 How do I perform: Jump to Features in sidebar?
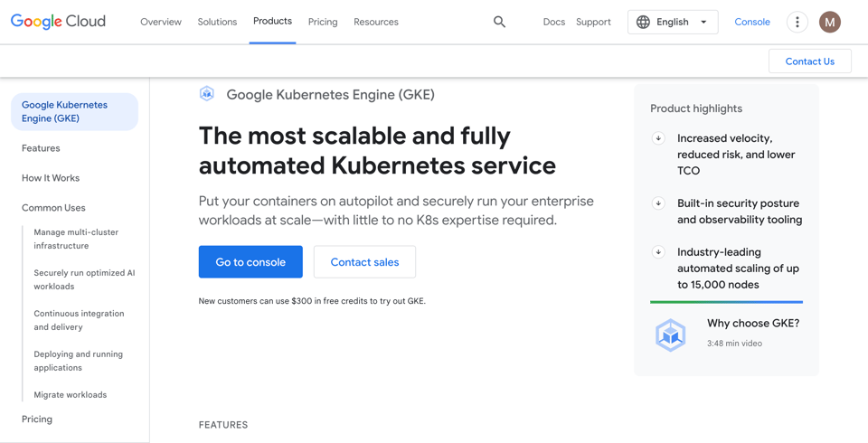coord(41,148)
